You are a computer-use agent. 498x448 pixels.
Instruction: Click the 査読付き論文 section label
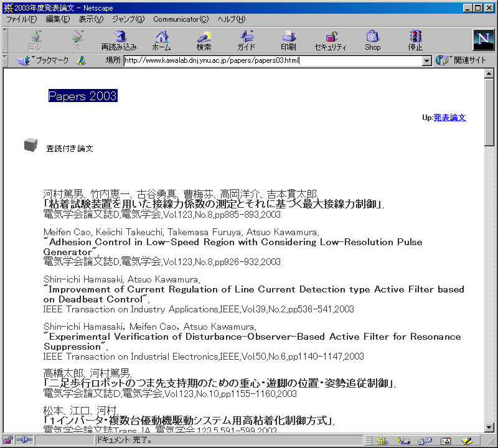(70, 149)
